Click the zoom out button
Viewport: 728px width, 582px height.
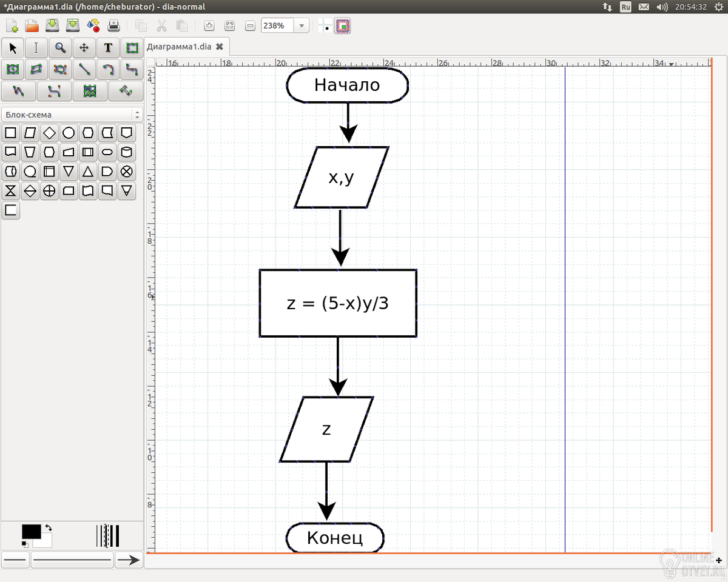point(251,26)
